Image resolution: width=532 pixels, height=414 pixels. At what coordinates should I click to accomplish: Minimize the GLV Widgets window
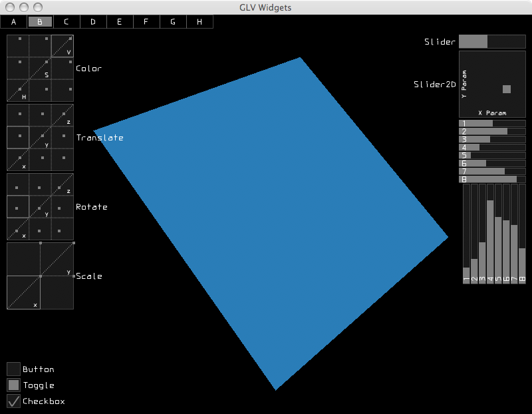tap(24, 7)
